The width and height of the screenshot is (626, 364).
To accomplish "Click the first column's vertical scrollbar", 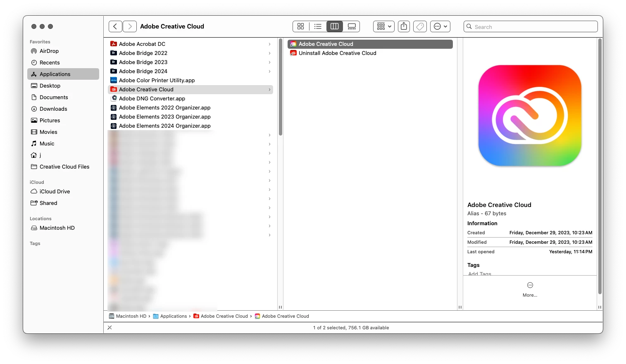I will [x=280, y=87].
